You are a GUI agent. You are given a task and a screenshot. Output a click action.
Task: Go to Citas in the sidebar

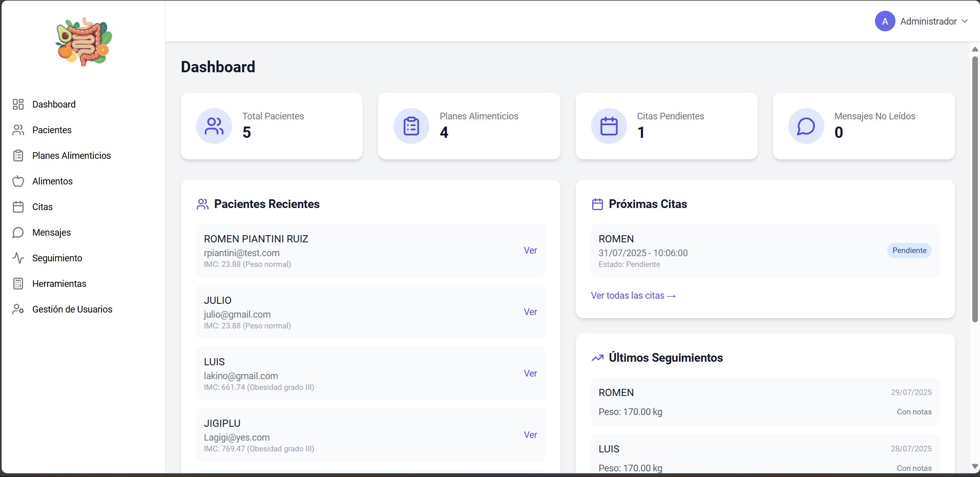coord(43,207)
